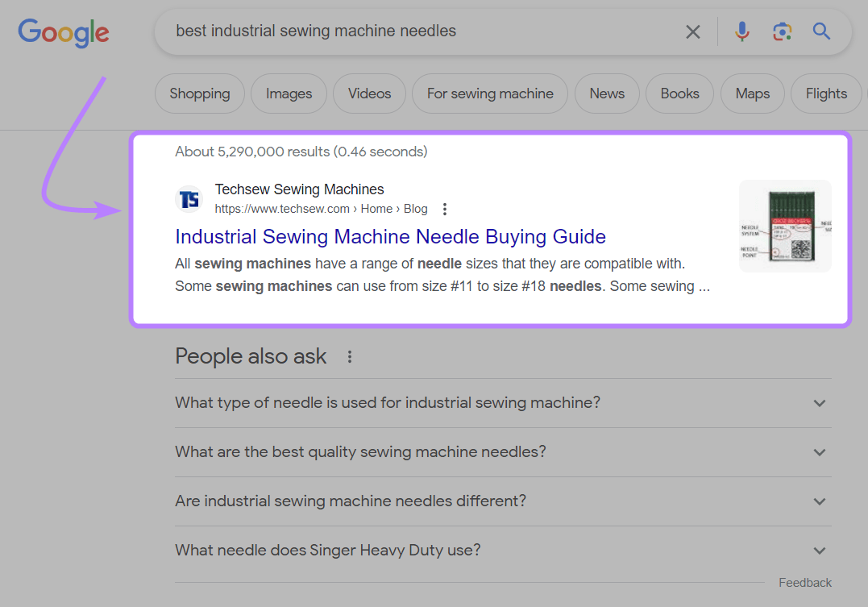Click the needle package thumbnail image
This screenshot has height=607, width=868.
[x=784, y=226]
